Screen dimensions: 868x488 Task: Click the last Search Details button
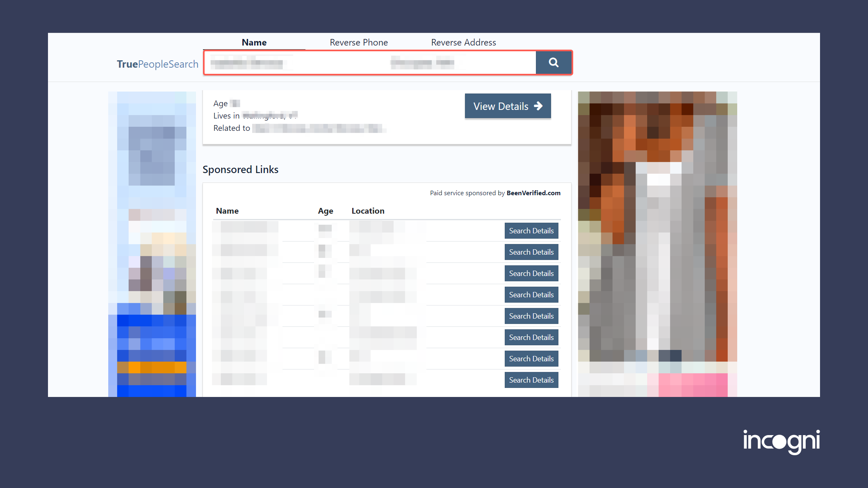coord(531,380)
